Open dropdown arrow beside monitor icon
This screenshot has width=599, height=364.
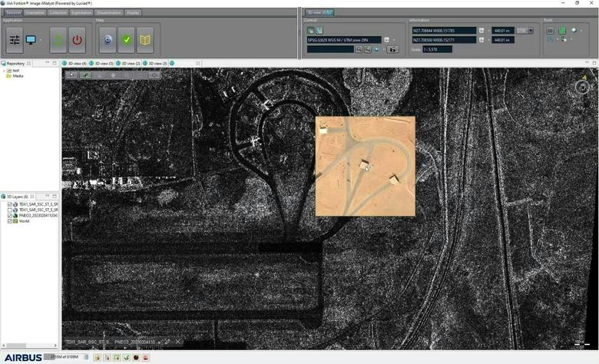click(41, 40)
